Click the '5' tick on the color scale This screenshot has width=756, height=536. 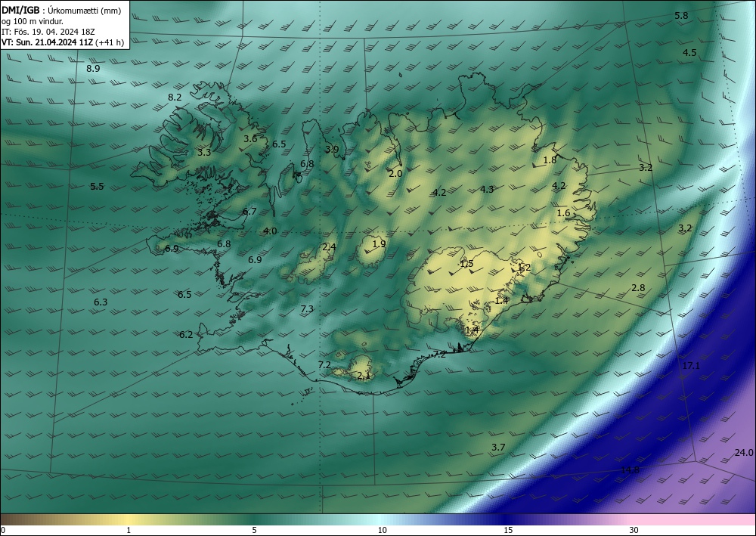[254, 531]
